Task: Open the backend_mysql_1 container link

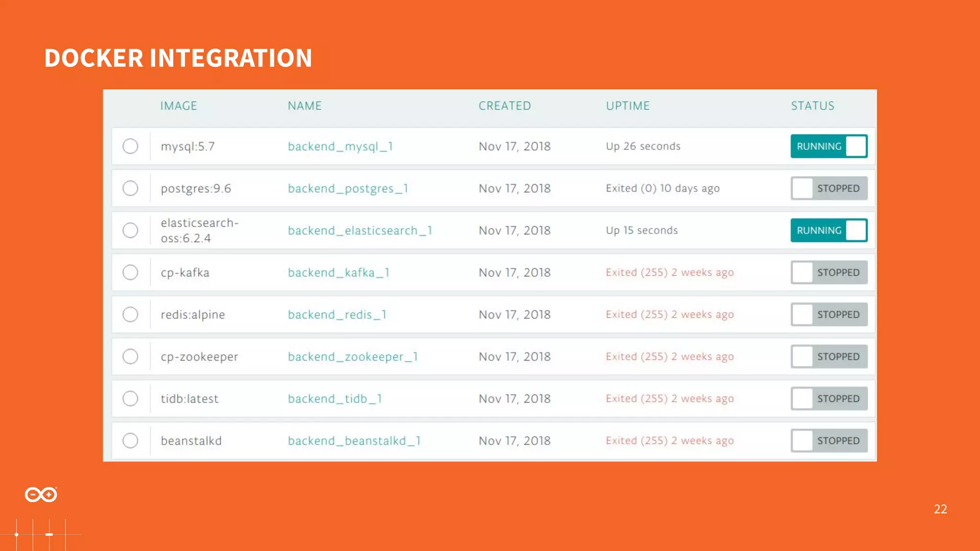Action: point(340,147)
